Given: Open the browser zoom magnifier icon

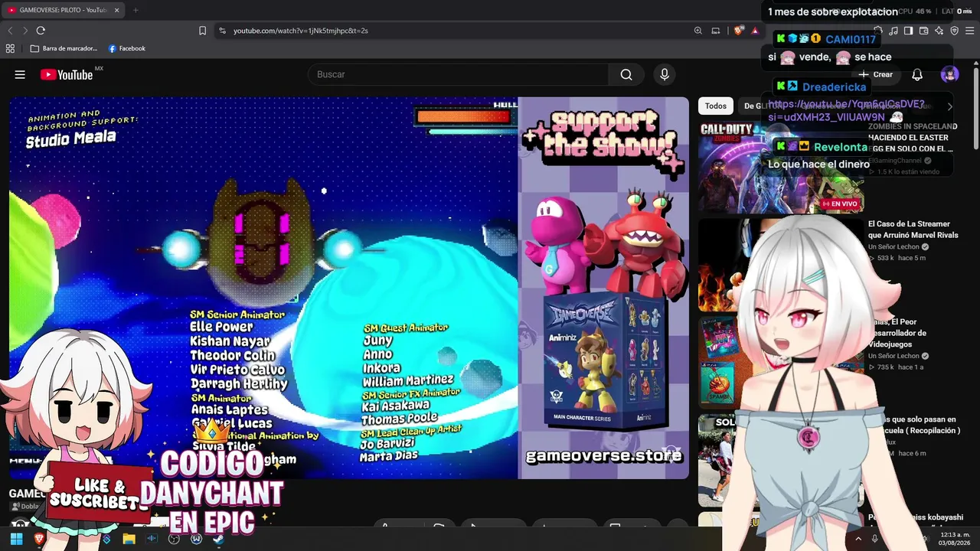Looking at the screenshot, I should click(698, 31).
